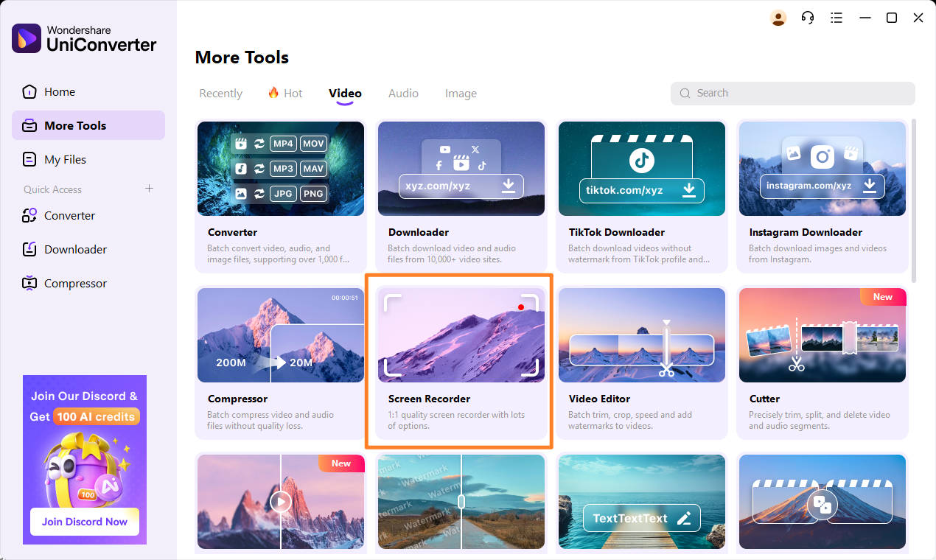
Task: Click the download arrow on instagram.com/xyz field
Action: 870,185
